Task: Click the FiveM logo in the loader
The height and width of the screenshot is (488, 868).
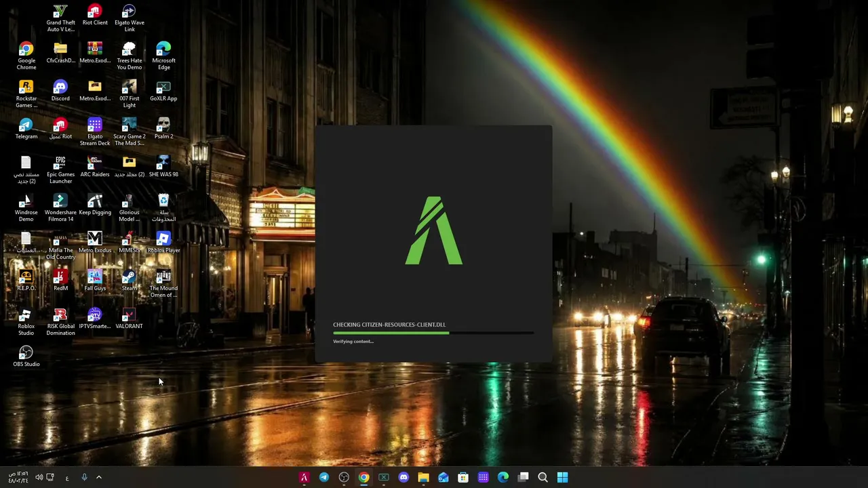Action: tap(434, 230)
